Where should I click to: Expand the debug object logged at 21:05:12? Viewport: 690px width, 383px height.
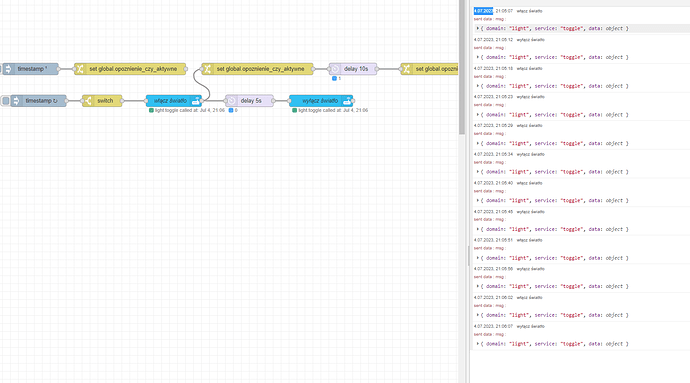tap(478, 57)
